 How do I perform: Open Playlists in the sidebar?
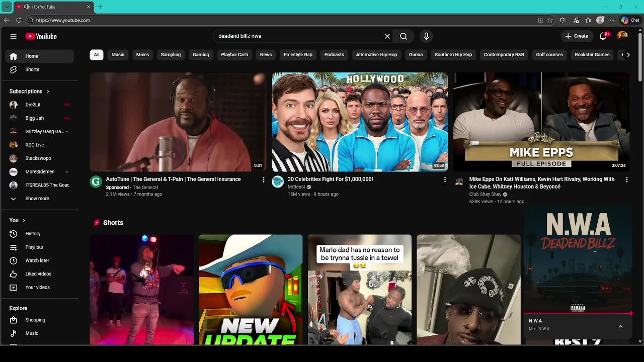tap(40, 247)
